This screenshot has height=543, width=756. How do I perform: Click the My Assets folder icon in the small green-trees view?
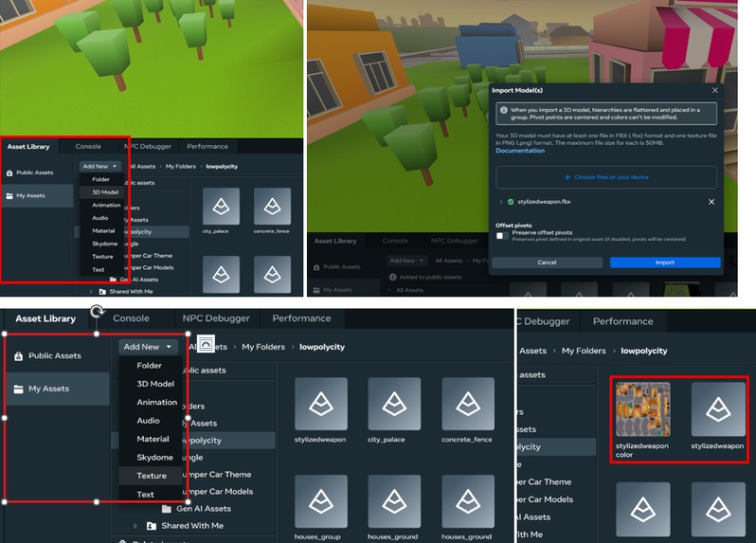pos(9,196)
